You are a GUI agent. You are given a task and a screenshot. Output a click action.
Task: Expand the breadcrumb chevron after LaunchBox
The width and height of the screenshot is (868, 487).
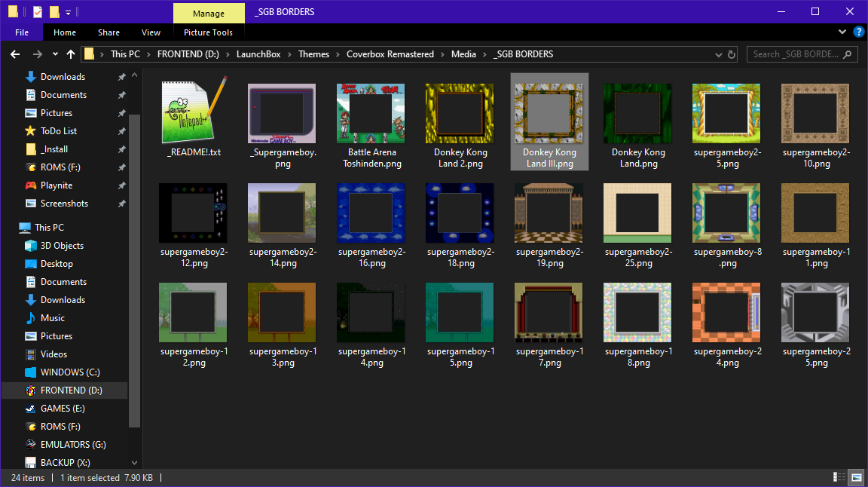(289, 54)
